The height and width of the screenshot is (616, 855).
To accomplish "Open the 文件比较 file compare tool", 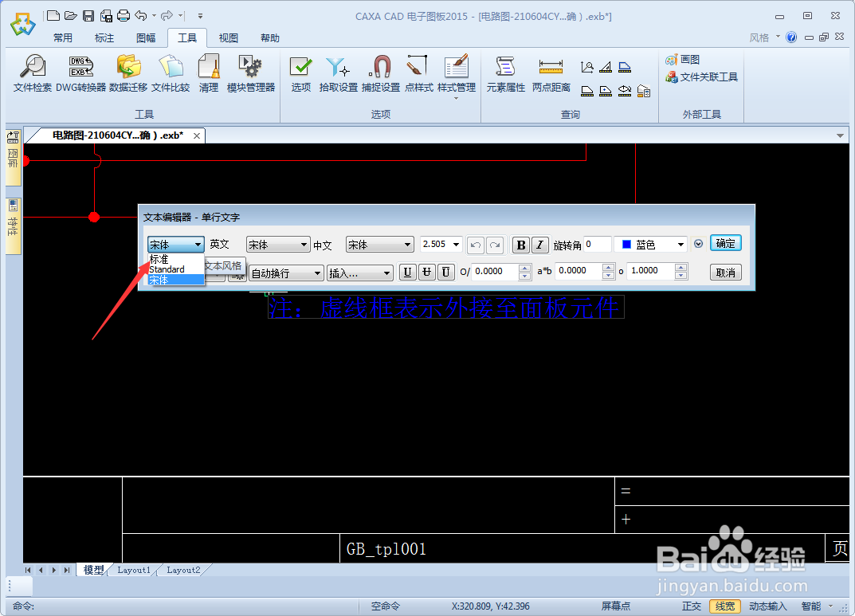I will click(171, 73).
